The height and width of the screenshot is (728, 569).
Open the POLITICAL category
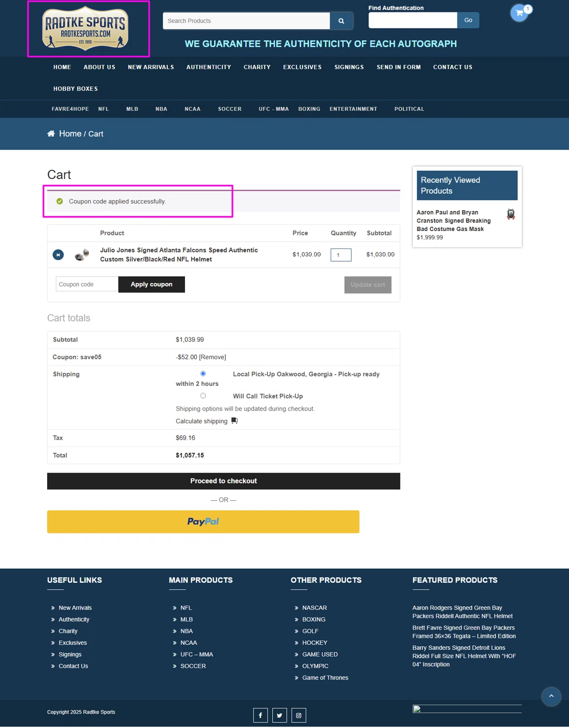click(409, 109)
